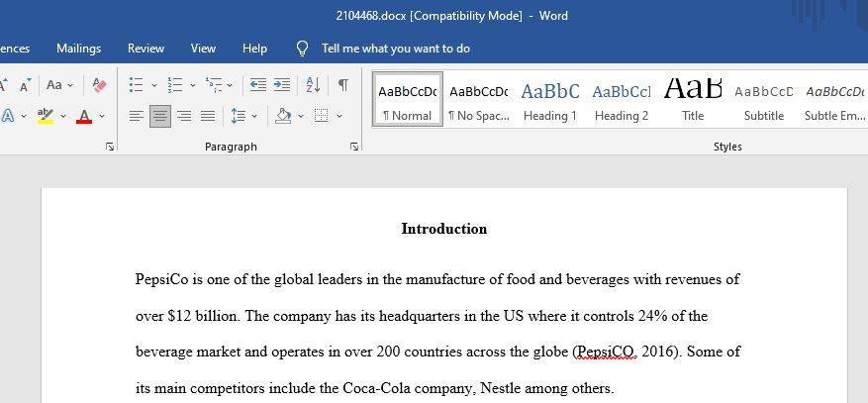This screenshot has height=403, width=868.
Task: Apply the Subtitle style
Action: point(764,99)
